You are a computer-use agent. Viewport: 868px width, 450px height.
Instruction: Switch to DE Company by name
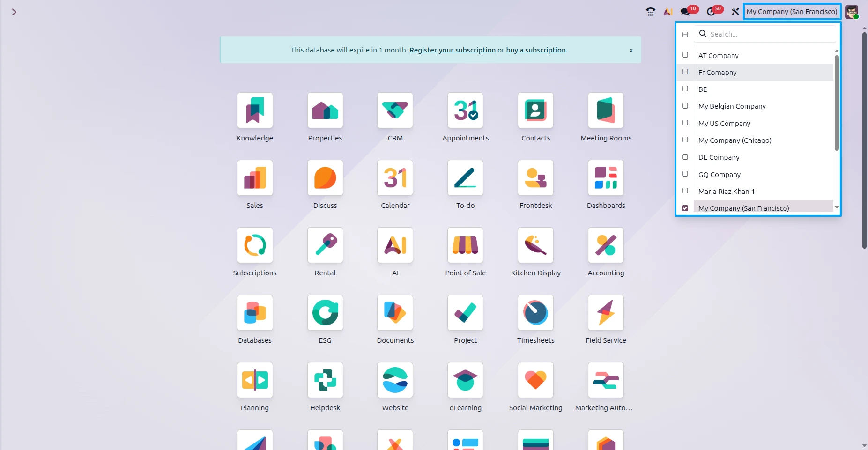[719, 157]
